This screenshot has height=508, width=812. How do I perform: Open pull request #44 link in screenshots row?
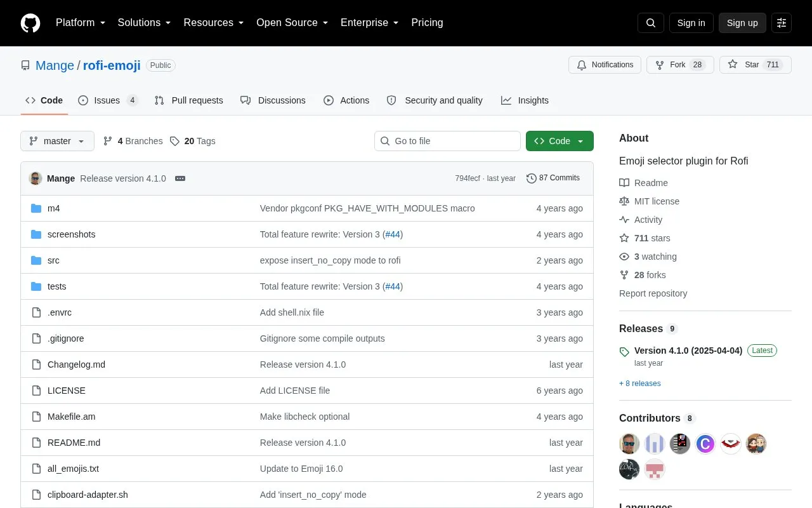click(x=393, y=234)
